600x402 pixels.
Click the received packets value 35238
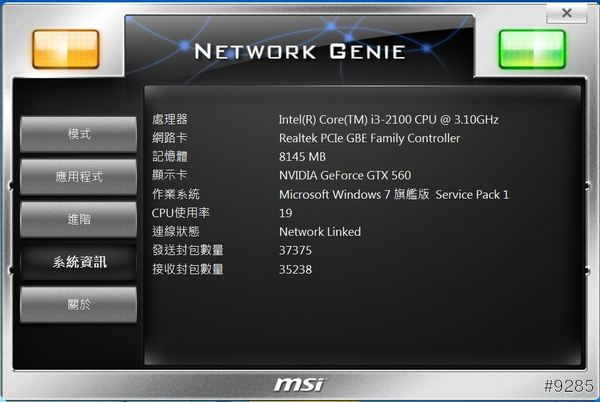295,270
